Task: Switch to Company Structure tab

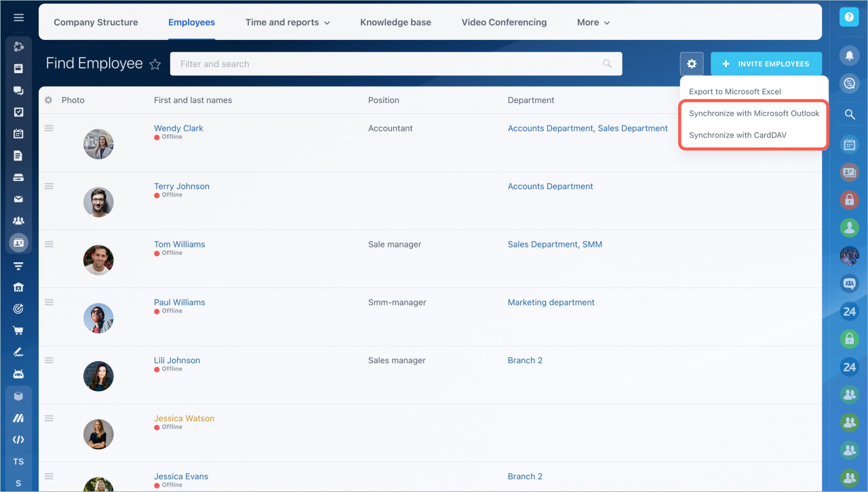Action: click(x=96, y=22)
